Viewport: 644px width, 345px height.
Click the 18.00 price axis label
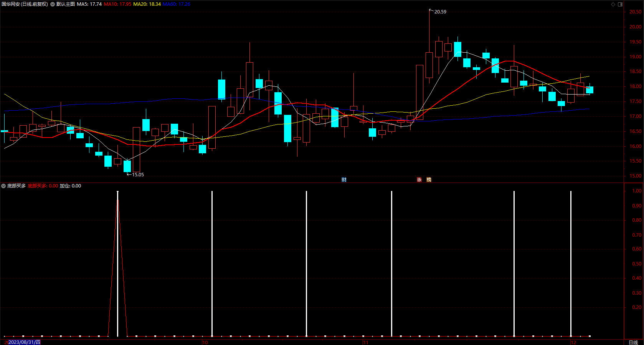coord(635,86)
